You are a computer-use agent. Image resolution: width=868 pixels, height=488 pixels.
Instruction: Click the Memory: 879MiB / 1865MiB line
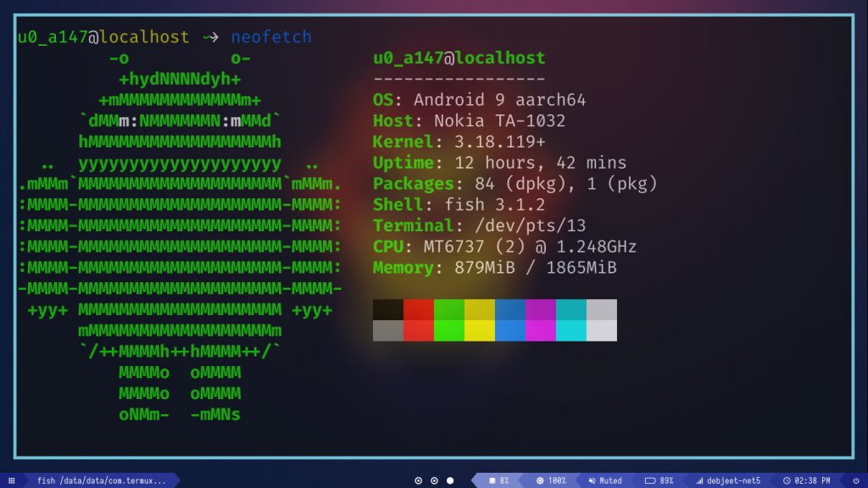[494, 269]
